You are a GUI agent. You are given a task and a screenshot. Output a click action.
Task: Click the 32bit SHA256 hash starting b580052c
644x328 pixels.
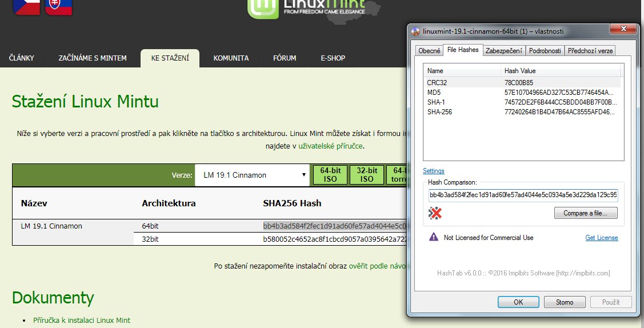[x=335, y=239]
